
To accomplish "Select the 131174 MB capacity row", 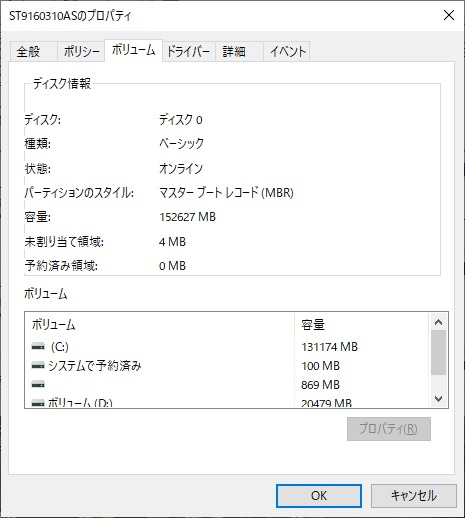I will [227, 347].
